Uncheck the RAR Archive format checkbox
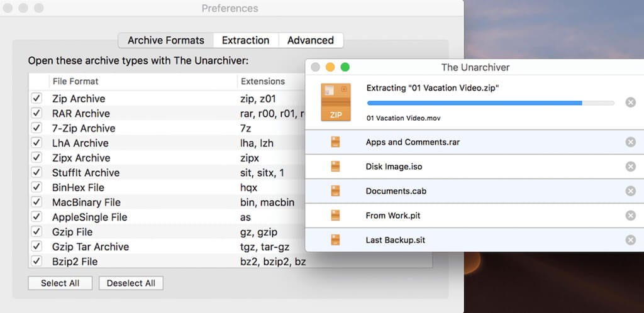This screenshot has height=313, width=644. [36, 113]
